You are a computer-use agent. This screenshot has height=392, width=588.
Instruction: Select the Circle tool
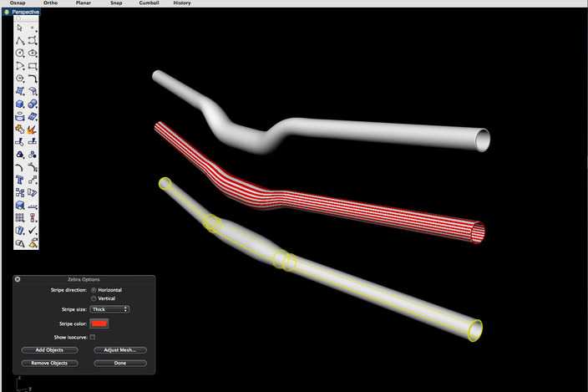[x=20, y=53]
